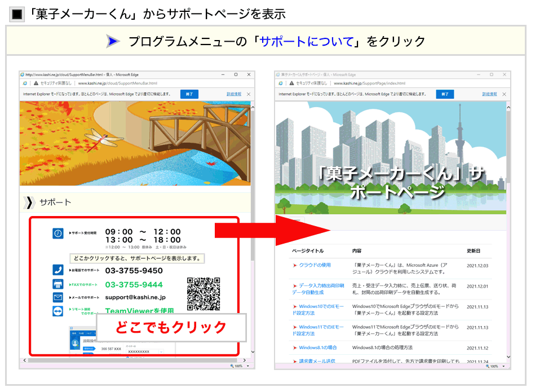
Task: Click the up arrow of the right window's scrollbar
Action: [x=508, y=108]
